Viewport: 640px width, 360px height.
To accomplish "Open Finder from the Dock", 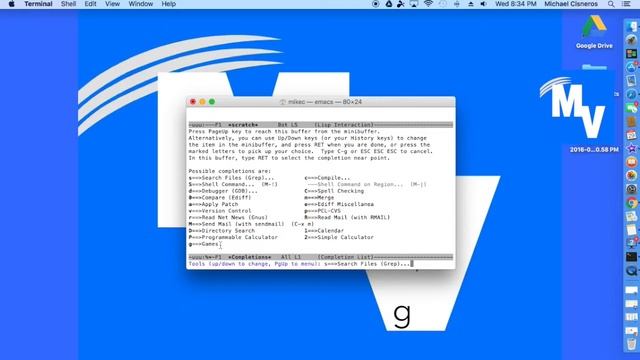I will coord(631,28).
